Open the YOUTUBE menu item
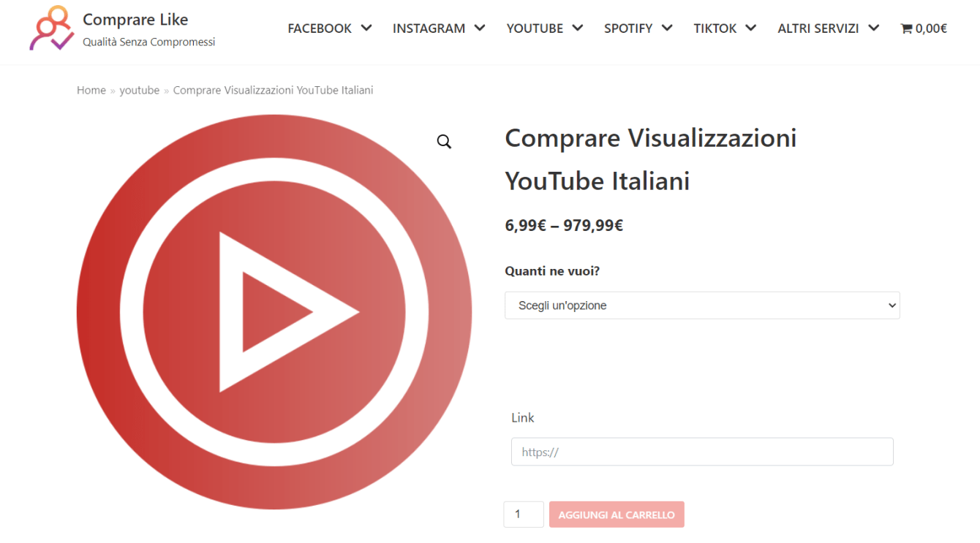Viewport: 980px width, 543px height. [x=535, y=29]
